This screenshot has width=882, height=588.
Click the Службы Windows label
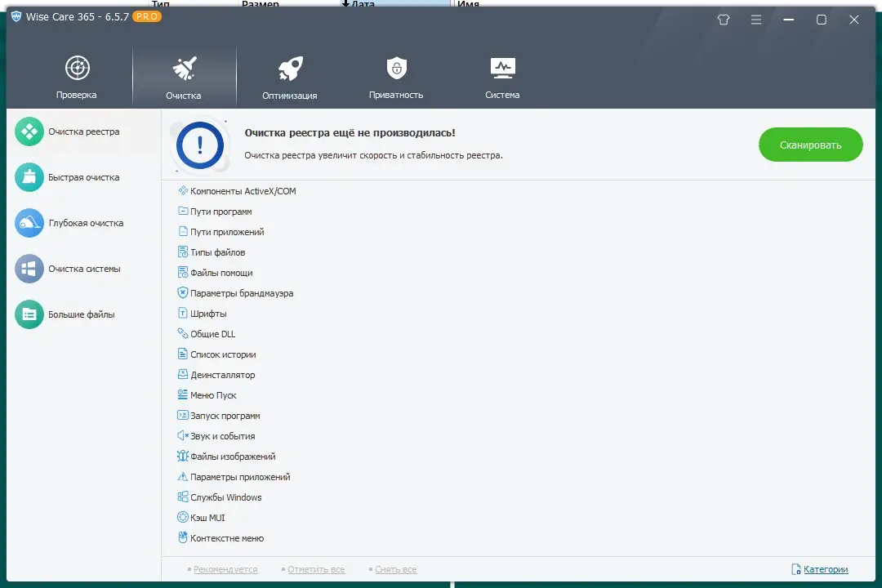pos(226,497)
